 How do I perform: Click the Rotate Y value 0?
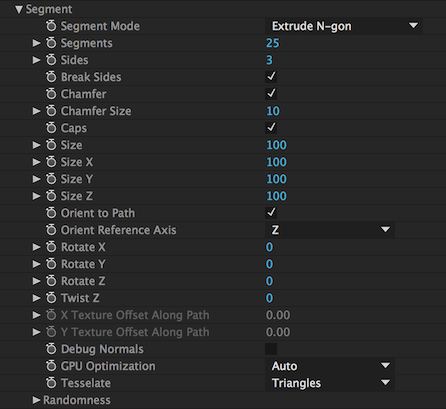[269, 264]
